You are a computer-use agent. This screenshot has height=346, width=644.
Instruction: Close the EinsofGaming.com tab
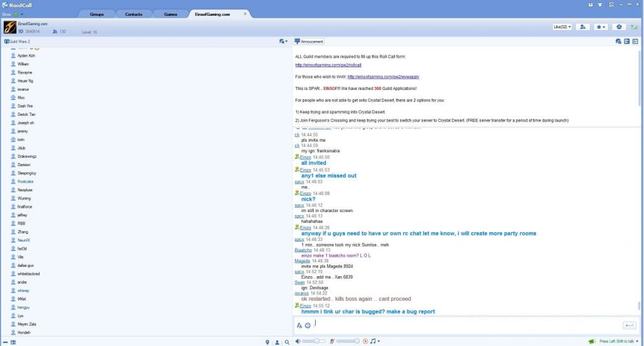[245, 14]
